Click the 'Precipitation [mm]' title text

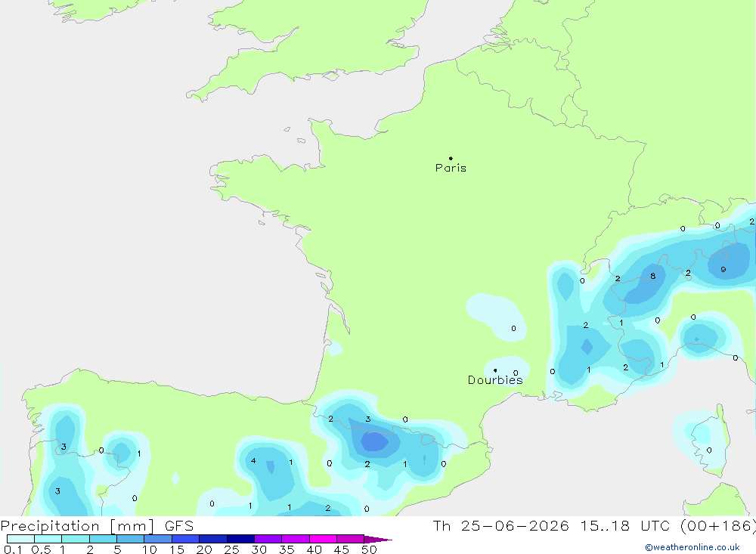[x=77, y=526]
